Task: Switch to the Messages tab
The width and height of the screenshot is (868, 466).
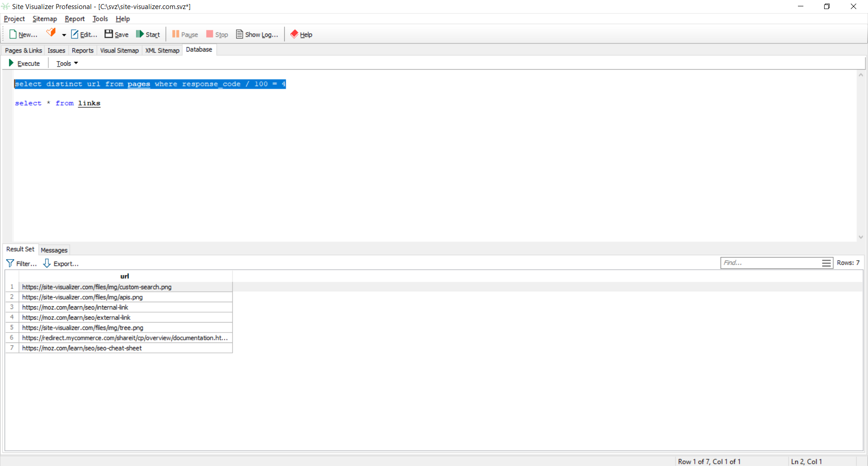Action: coord(54,250)
